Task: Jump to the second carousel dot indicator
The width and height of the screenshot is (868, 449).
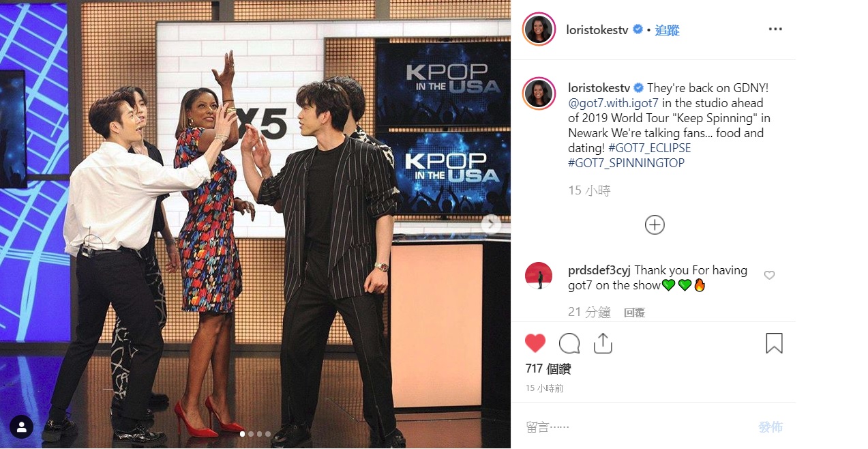Action: click(x=251, y=434)
